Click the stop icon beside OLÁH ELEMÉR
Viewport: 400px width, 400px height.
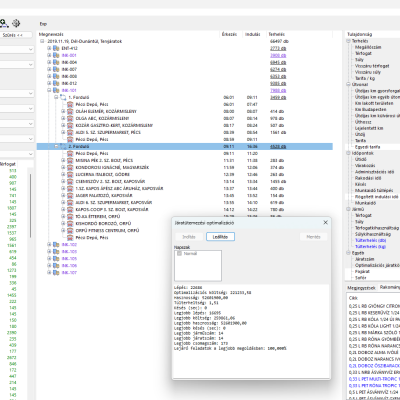click(x=70, y=111)
